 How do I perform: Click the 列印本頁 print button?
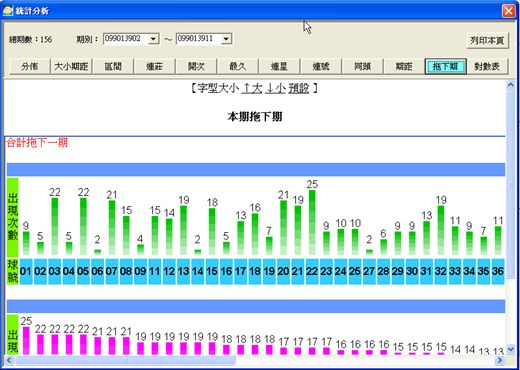click(487, 41)
